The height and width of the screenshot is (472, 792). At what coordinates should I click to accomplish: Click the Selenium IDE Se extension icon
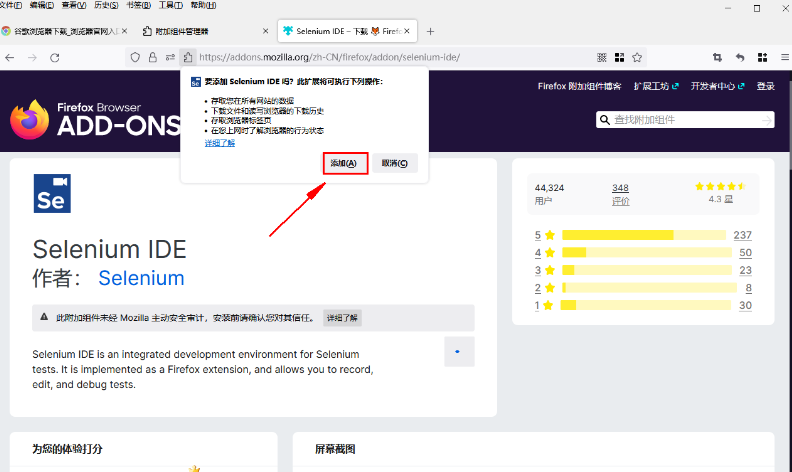(52, 194)
